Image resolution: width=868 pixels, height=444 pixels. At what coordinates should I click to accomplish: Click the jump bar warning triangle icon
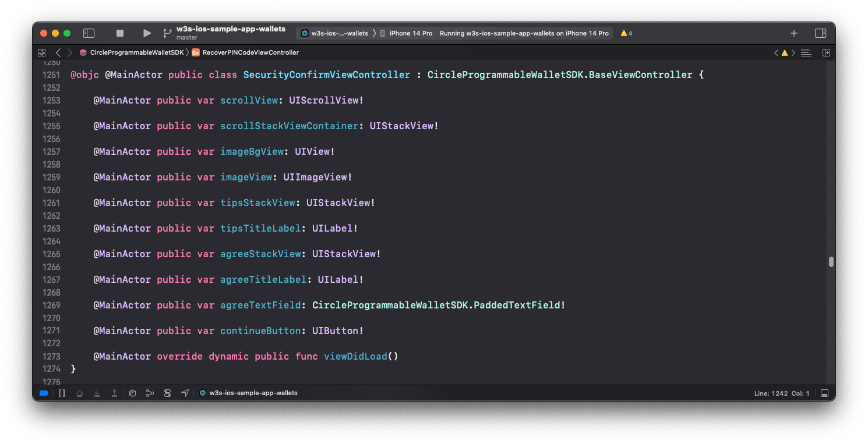pos(785,52)
